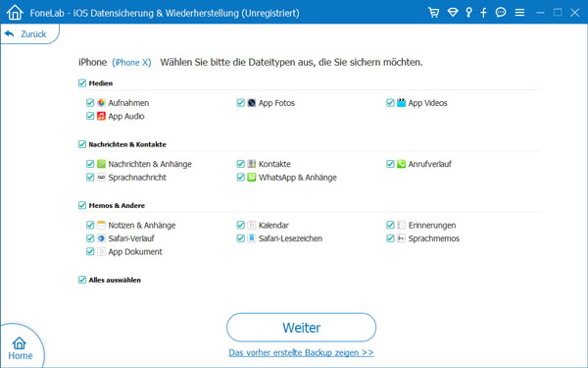Screen dimensions: 588x368
Task: Click the diamond icon in title bar
Action: (x=453, y=13)
